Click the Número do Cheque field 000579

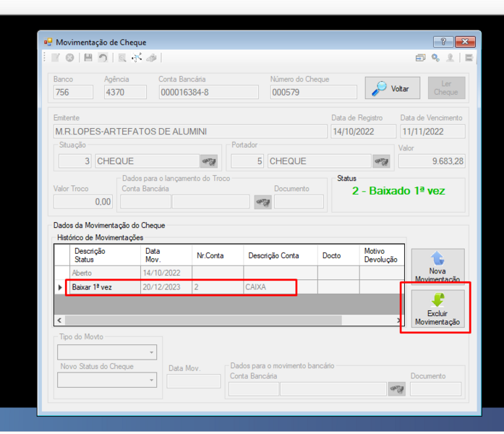[x=313, y=93]
